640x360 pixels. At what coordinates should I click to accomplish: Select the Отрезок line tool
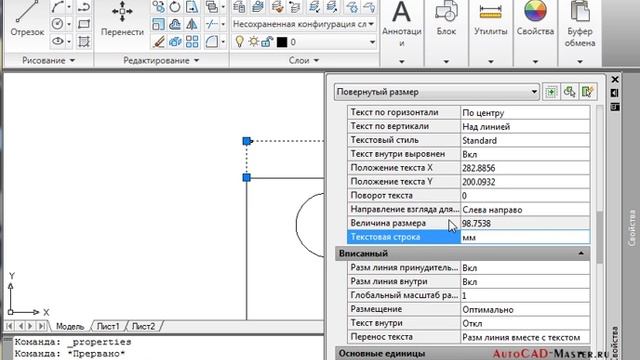27,18
